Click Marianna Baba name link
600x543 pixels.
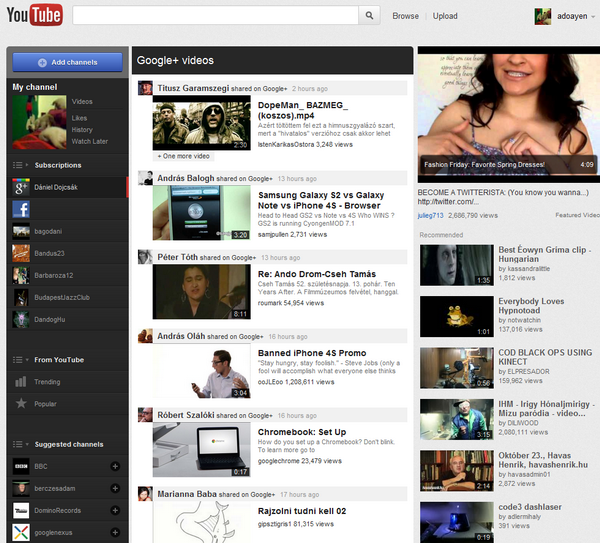tap(187, 494)
